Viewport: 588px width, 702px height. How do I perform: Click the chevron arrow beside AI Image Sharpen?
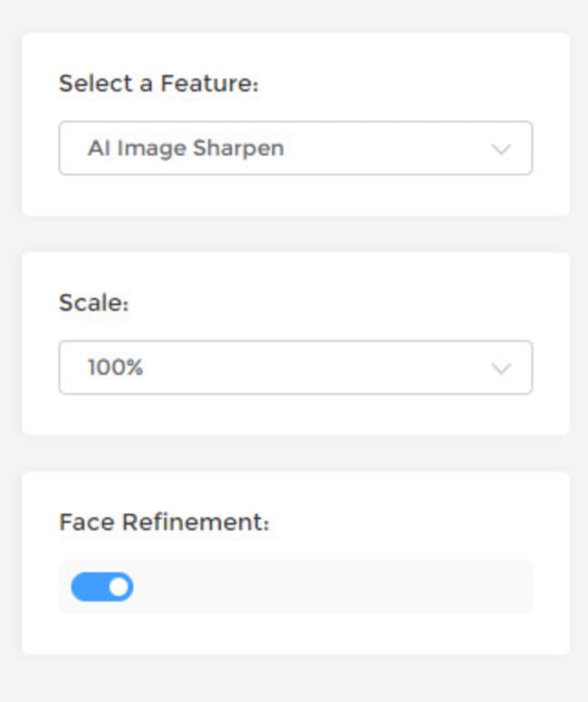pyautogui.click(x=501, y=149)
